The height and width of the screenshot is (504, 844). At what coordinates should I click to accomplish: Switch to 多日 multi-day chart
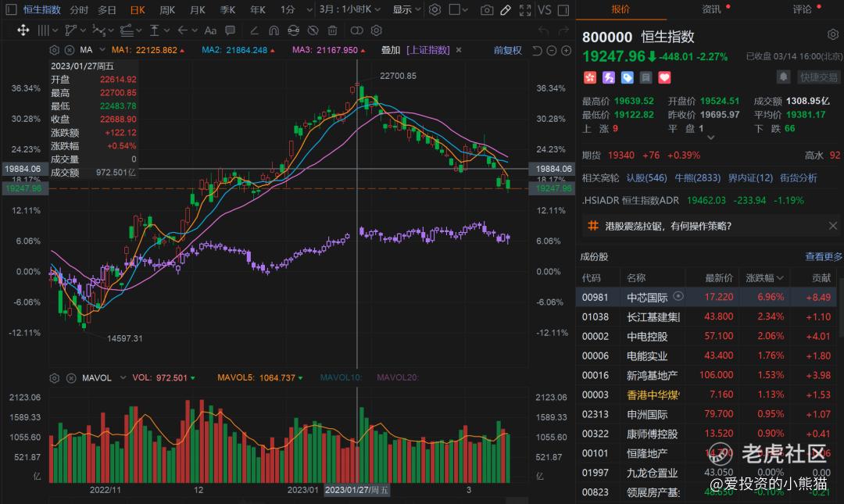[107, 9]
